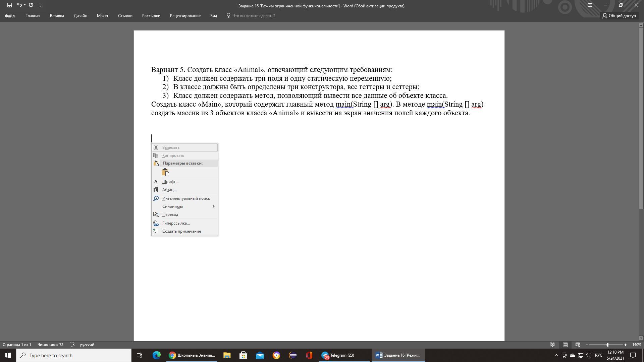Open the Вставка ribbon tab

pyautogui.click(x=57, y=16)
